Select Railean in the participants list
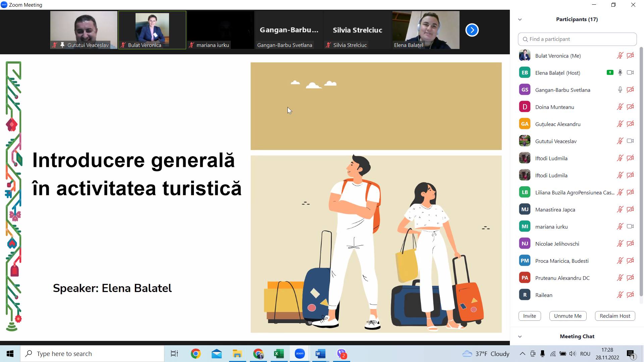Viewport: 644px width, 362px height. click(x=544, y=295)
